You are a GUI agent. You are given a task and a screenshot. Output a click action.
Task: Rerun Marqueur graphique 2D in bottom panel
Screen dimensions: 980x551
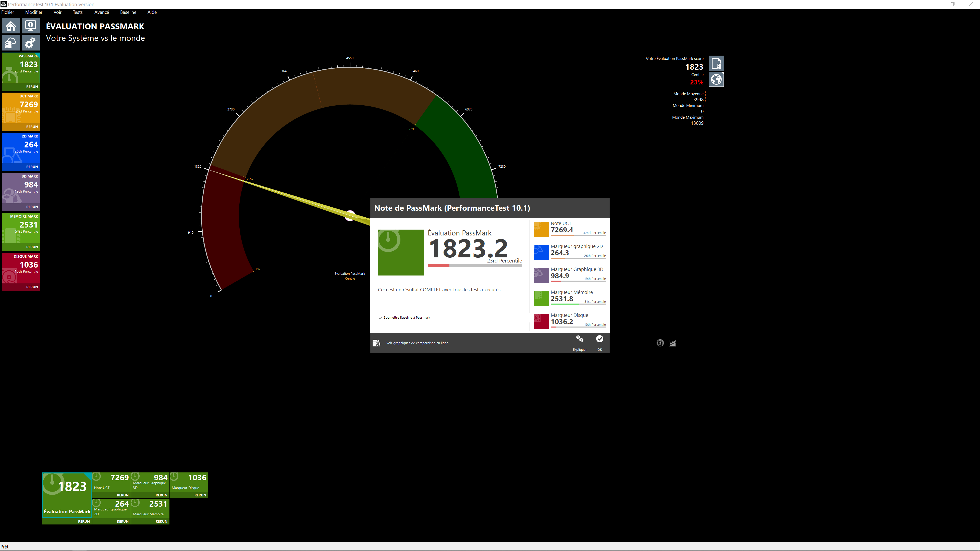(122, 521)
